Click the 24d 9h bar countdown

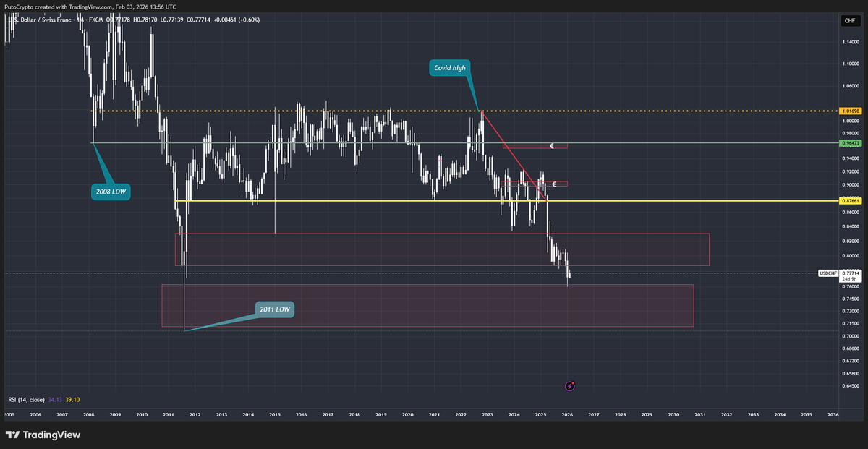[849, 279]
